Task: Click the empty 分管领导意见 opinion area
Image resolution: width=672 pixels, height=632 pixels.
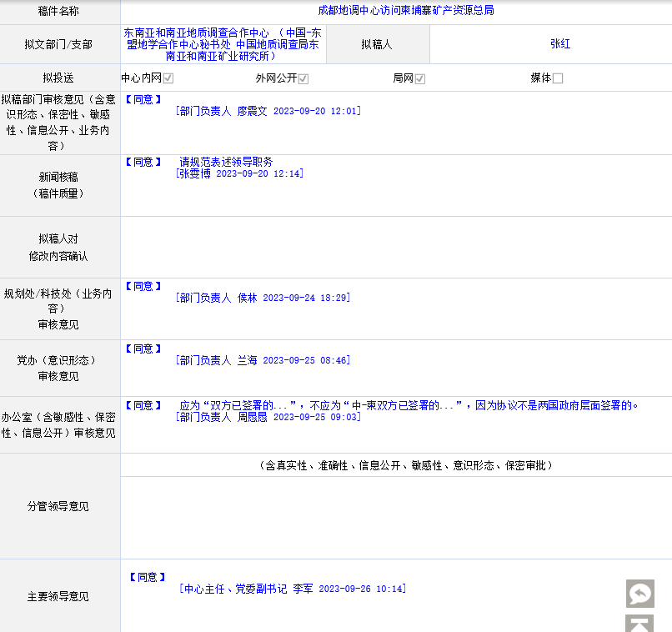Action: tap(396, 517)
